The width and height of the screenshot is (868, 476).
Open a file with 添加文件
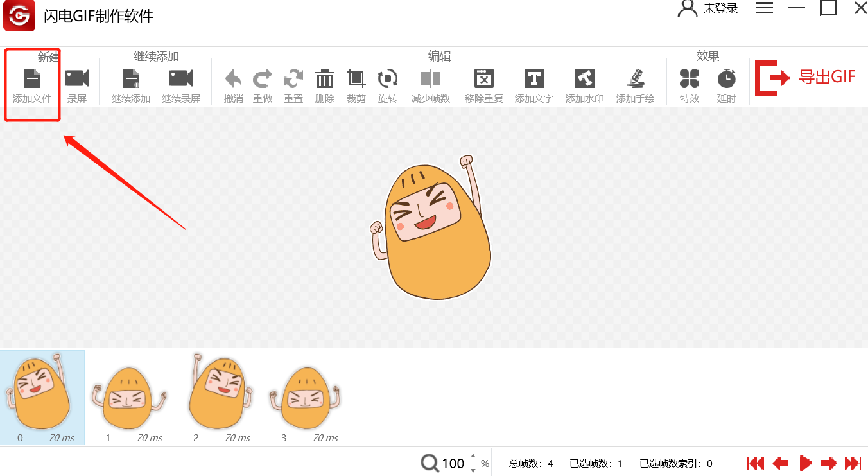tap(32, 84)
